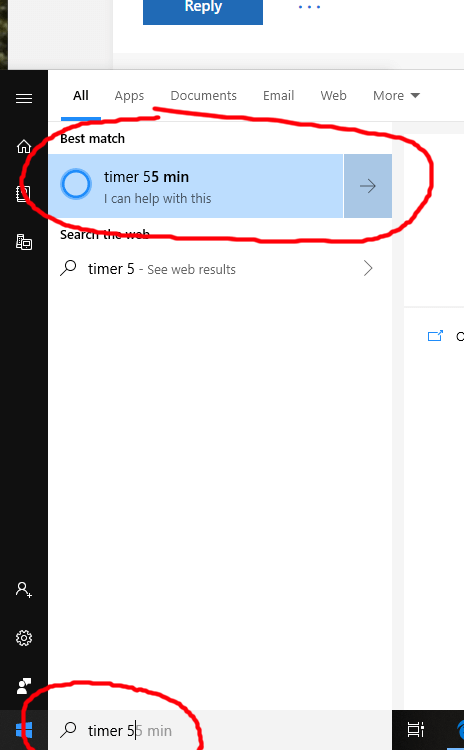
Task: Open the Devices icon in sidebar
Action: click(24, 242)
